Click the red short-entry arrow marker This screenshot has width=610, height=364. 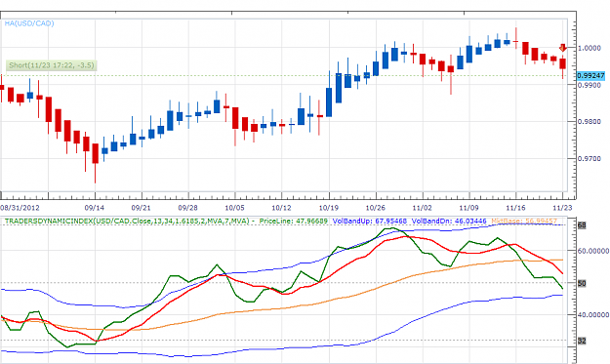[x=562, y=48]
